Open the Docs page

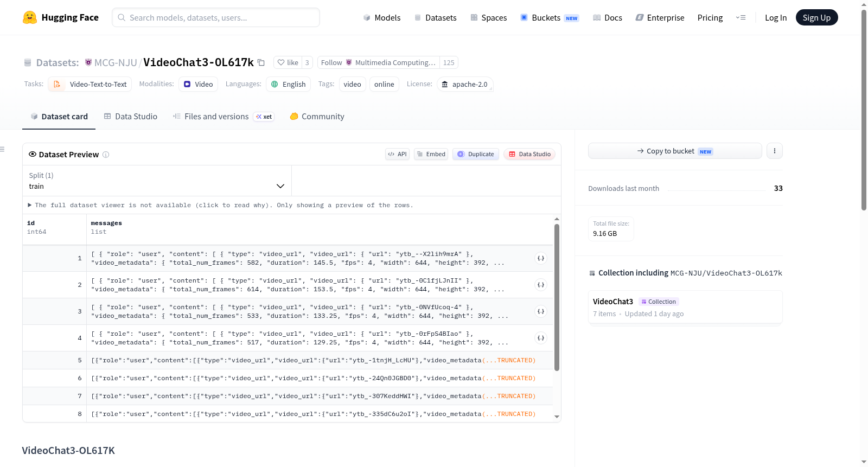click(607, 17)
